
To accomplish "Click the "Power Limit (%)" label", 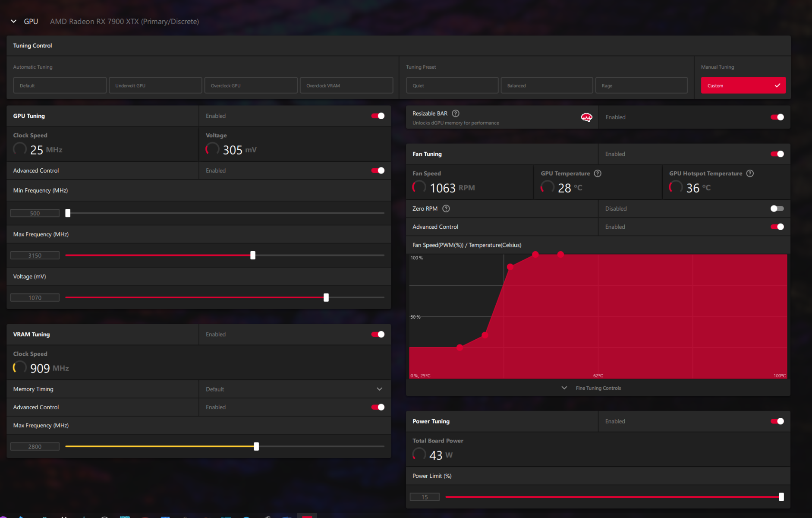I will 432,476.
